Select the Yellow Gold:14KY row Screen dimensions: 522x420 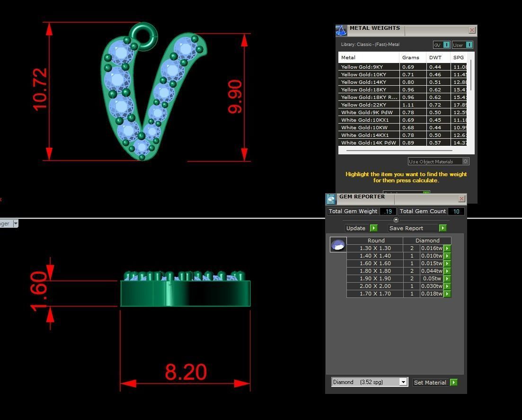[x=402, y=82]
